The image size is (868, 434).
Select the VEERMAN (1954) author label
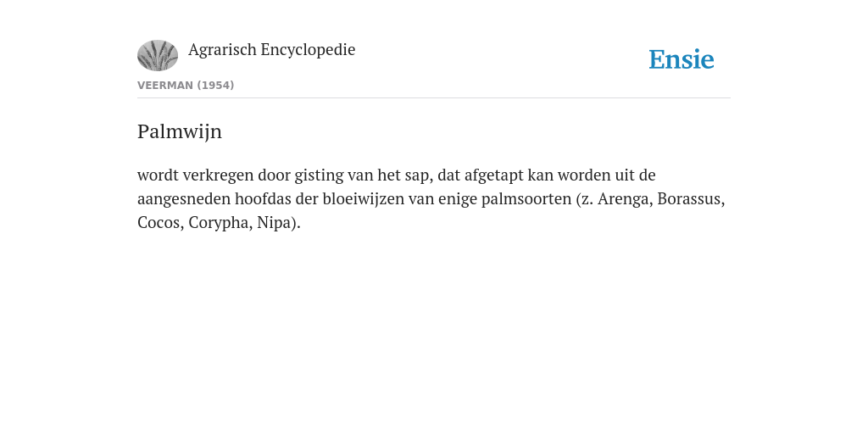[x=186, y=86]
